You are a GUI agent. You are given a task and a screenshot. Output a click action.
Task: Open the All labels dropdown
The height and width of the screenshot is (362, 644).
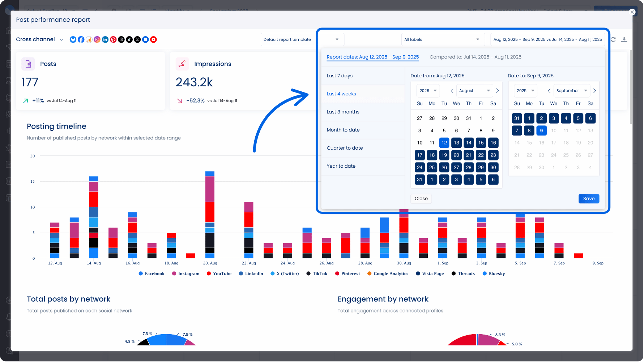pos(442,39)
